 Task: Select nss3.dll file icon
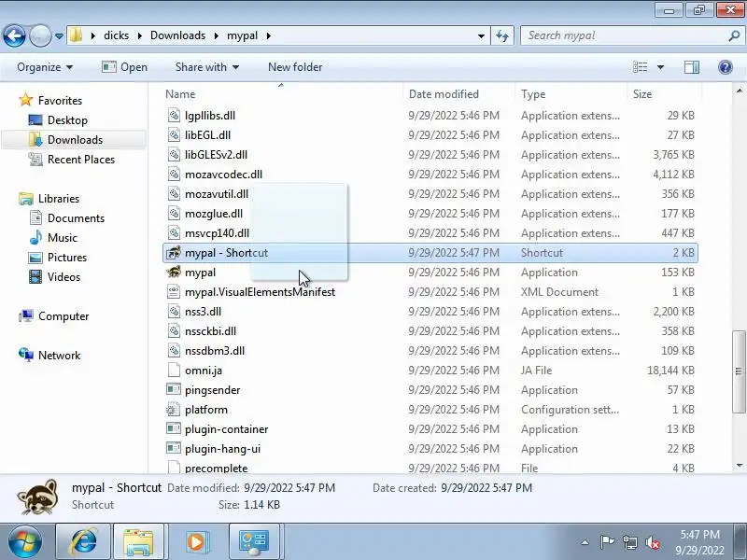tap(174, 311)
